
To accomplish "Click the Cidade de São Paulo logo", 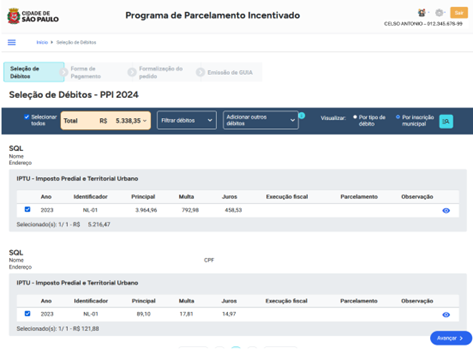I will [x=33, y=16].
